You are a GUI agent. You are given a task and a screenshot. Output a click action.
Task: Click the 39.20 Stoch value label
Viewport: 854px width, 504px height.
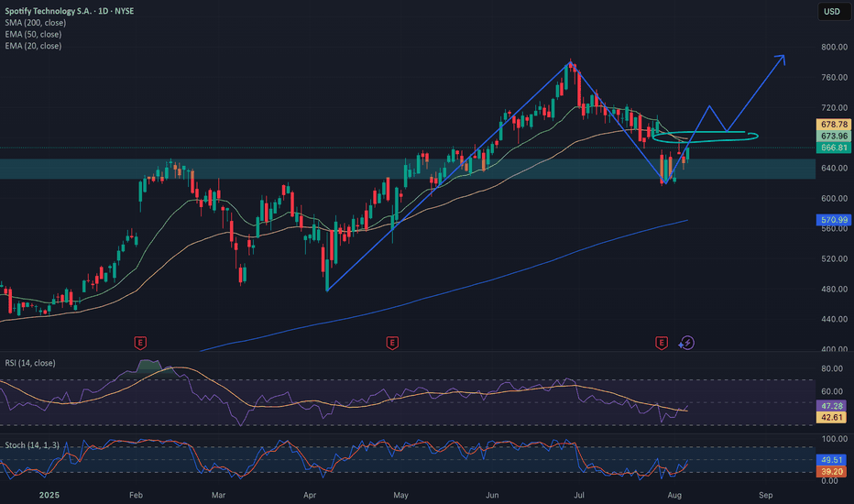coord(832,471)
